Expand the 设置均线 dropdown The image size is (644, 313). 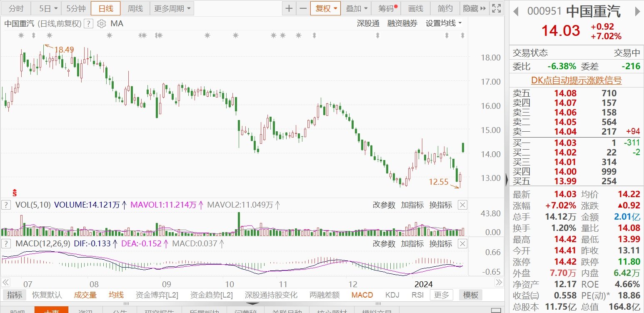[x=444, y=24]
